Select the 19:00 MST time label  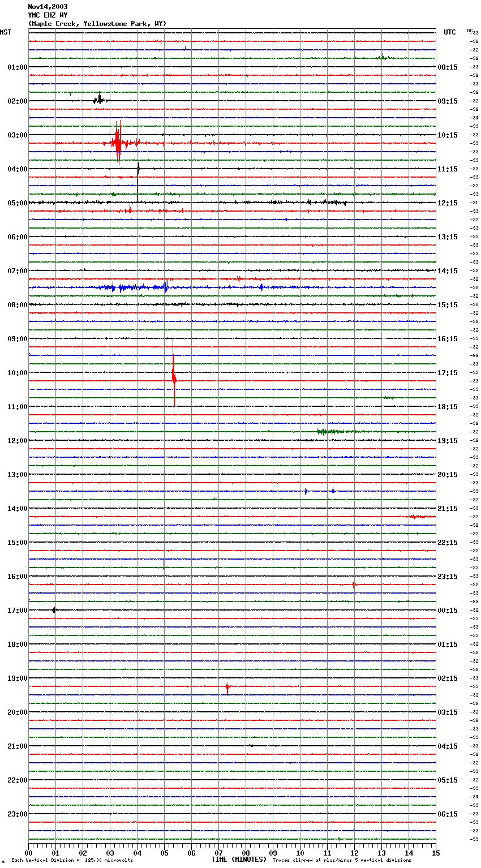[17, 678]
